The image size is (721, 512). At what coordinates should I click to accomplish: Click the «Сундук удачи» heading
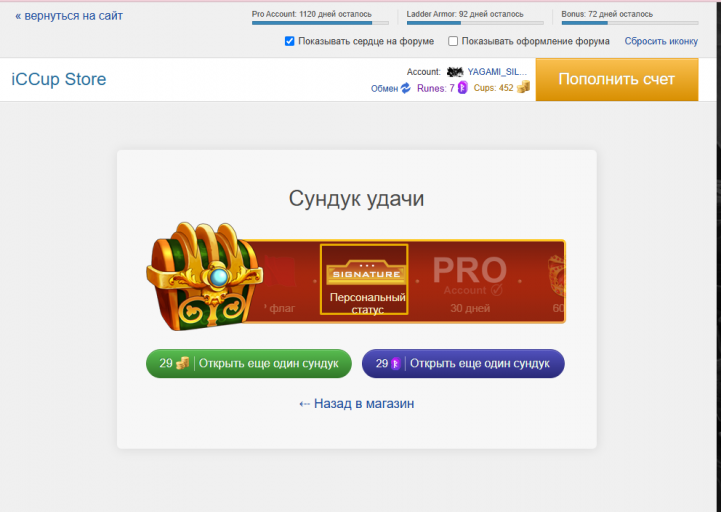click(356, 199)
